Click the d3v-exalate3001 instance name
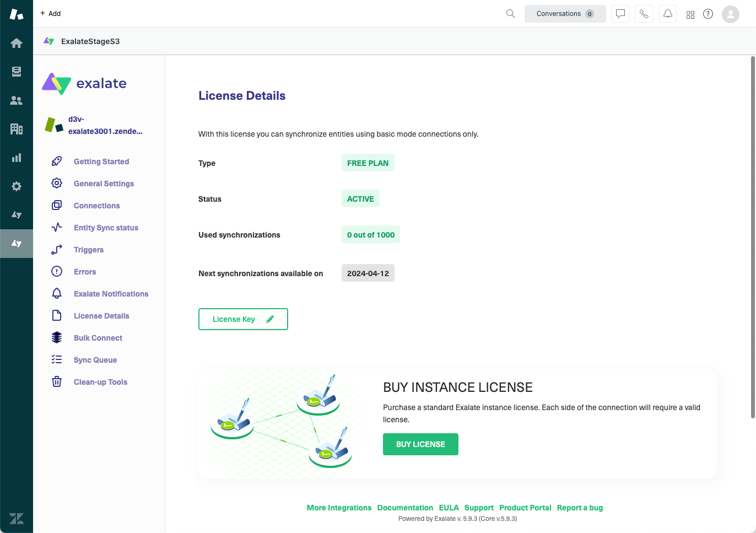Image resolution: width=756 pixels, height=533 pixels. (x=105, y=125)
